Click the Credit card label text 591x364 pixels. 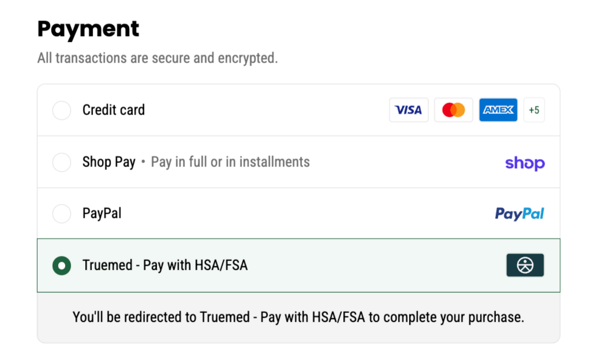113,110
